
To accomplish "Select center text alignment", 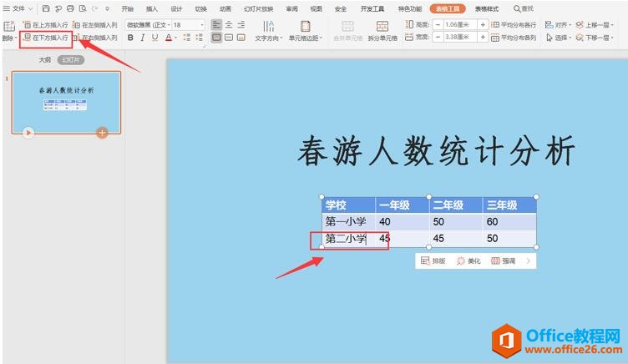I will [x=229, y=25].
